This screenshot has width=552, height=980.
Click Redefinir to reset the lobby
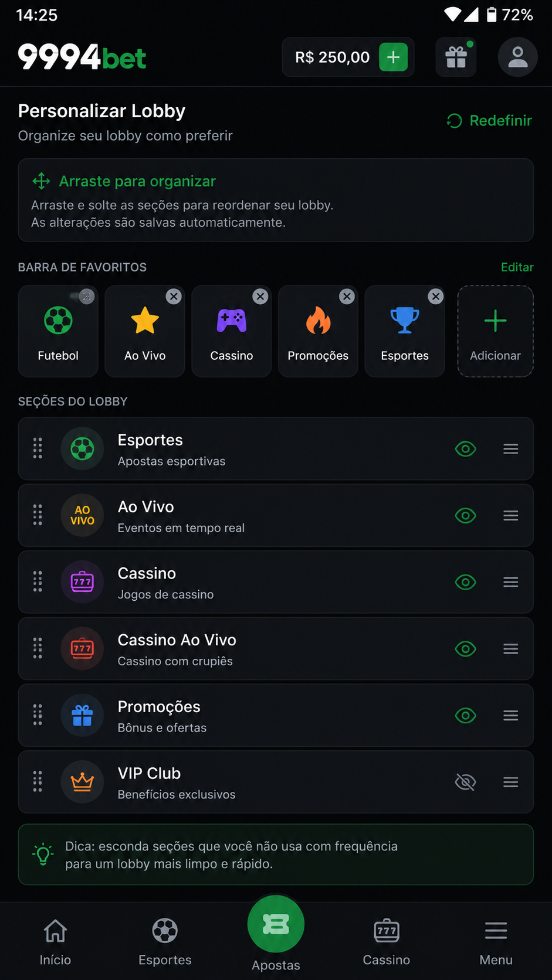tap(489, 121)
